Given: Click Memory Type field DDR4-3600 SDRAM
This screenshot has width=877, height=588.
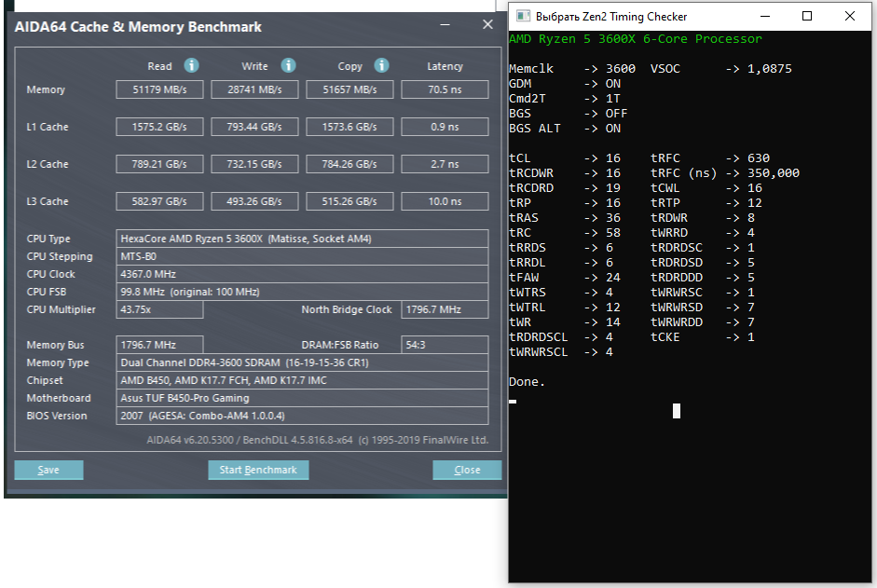Looking at the screenshot, I should 302,362.
